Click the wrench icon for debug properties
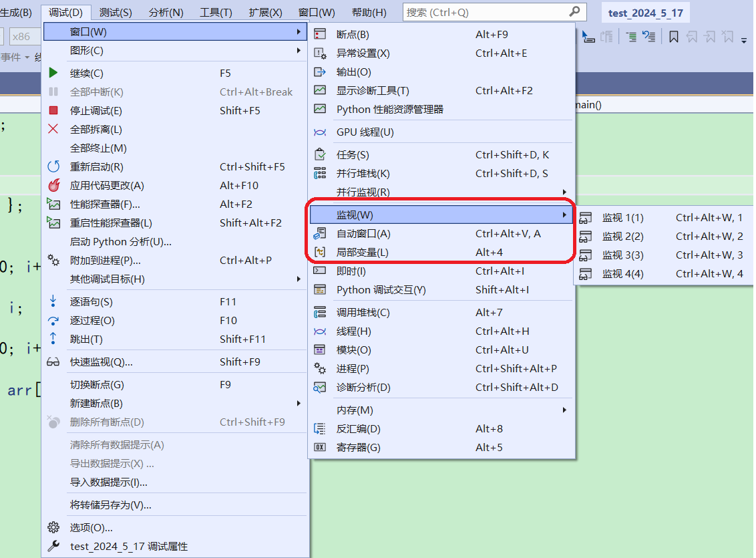 tap(53, 546)
